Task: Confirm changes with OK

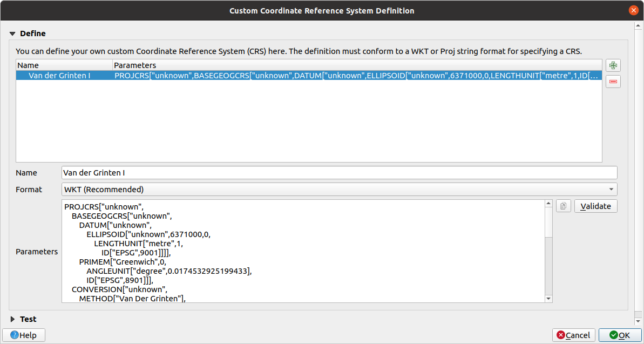Action: pyautogui.click(x=620, y=335)
